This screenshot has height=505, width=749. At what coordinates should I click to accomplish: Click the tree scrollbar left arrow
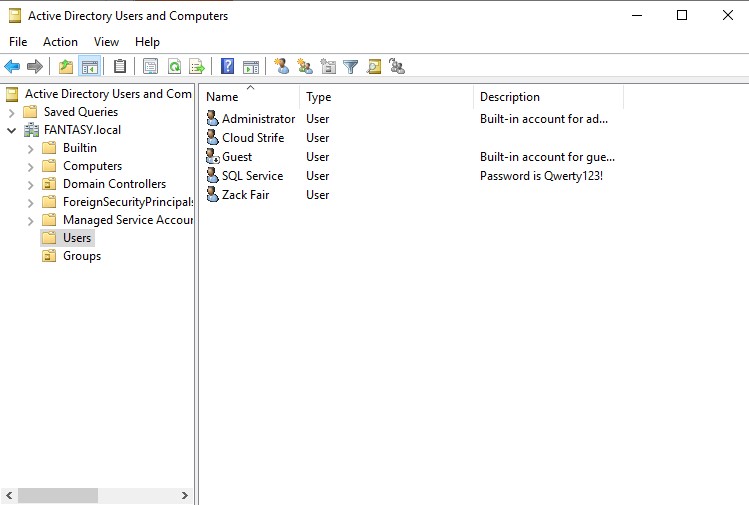coord(9,495)
